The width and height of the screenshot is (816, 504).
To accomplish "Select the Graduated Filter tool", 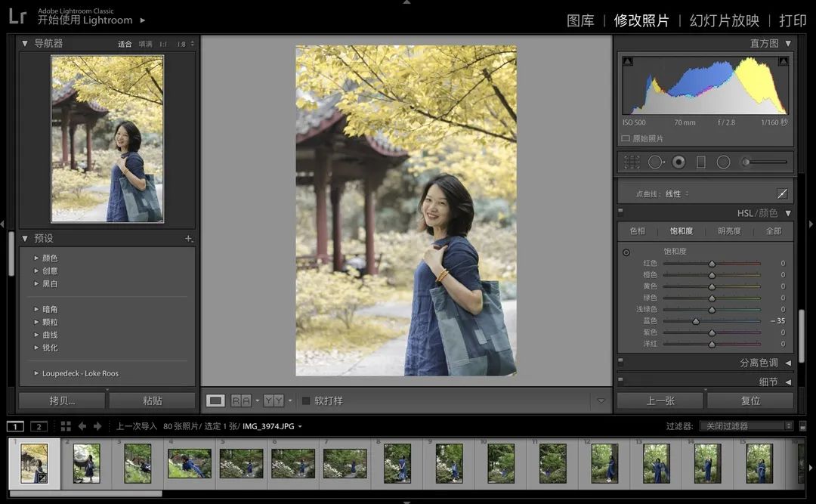I will click(x=700, y=162).
